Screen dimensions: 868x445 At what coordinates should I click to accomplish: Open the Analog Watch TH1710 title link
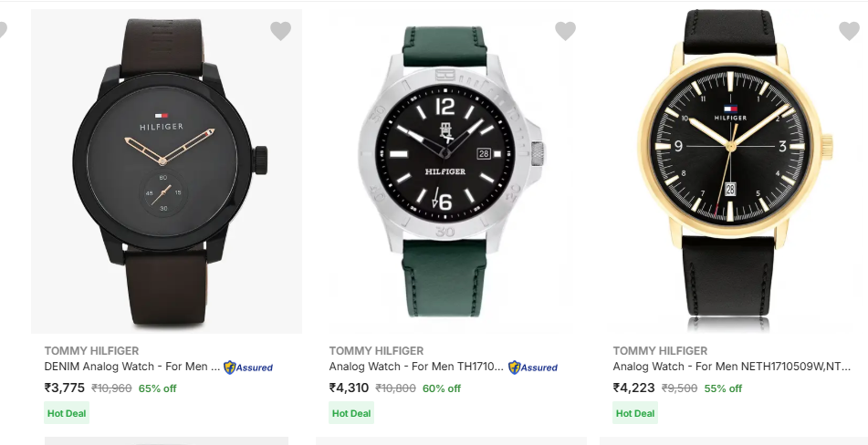416,367
